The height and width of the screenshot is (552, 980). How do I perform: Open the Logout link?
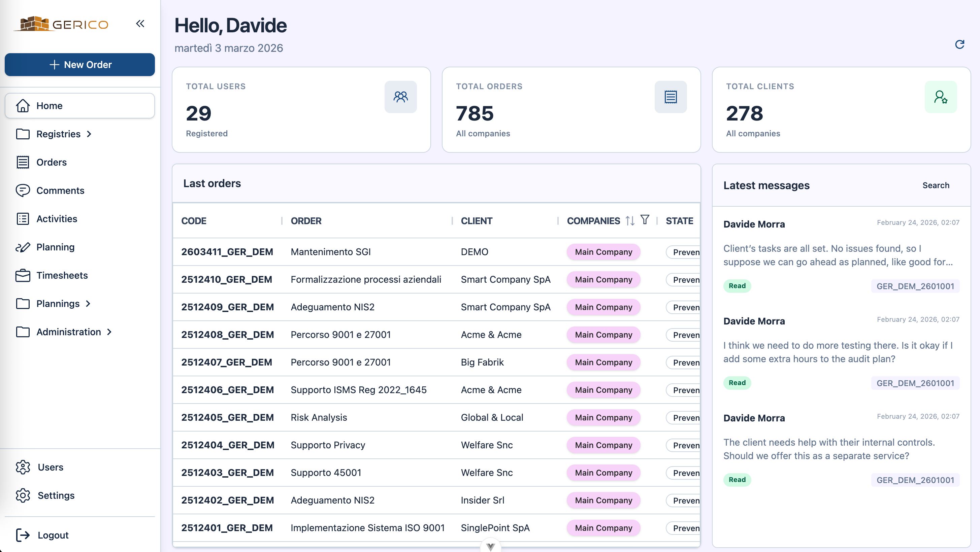79,535
